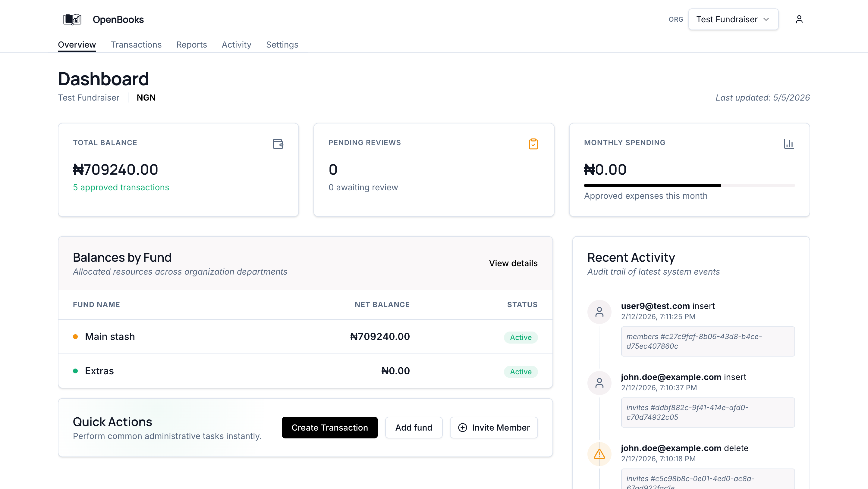Click the NET BALANCE column header
868x489 pixels.
(382, 305)
